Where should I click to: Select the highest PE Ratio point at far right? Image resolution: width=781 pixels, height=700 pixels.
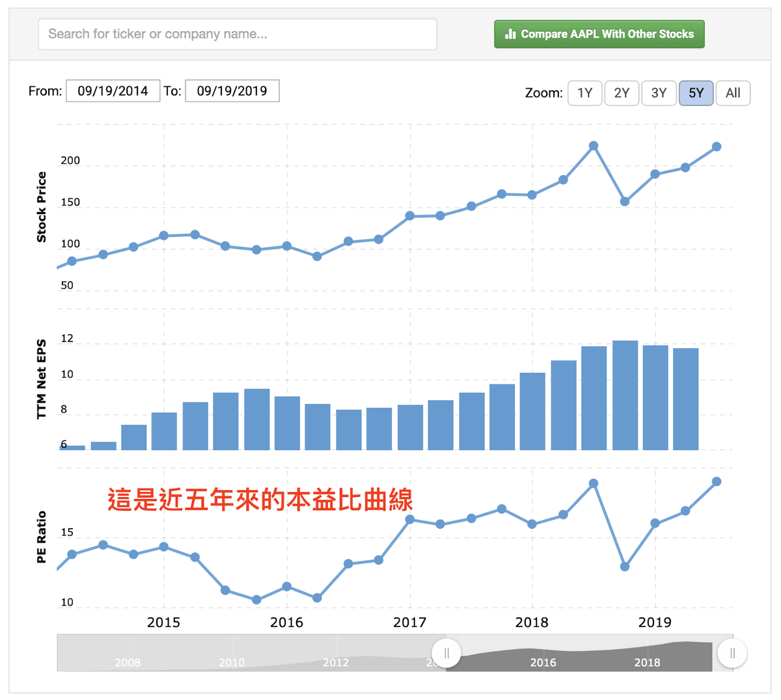tap(717, 482)
